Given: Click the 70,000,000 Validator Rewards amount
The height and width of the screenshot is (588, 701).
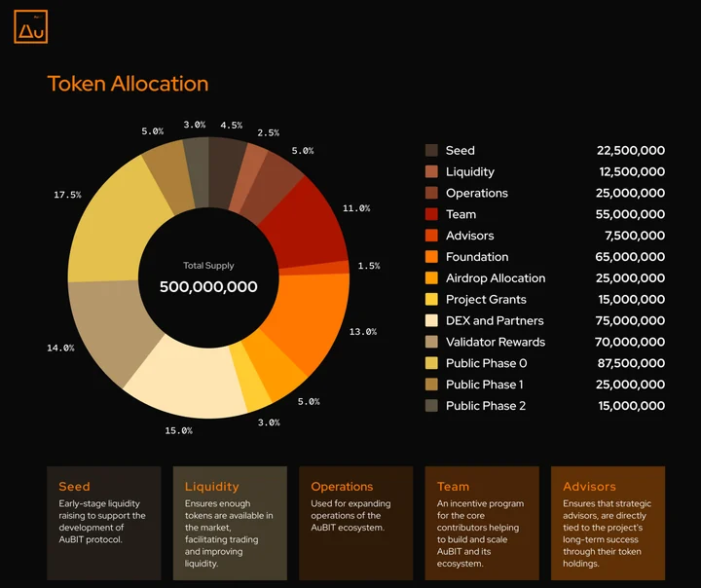Looking at the screenshot, I should pyautogui.click(x=630, y=342).
